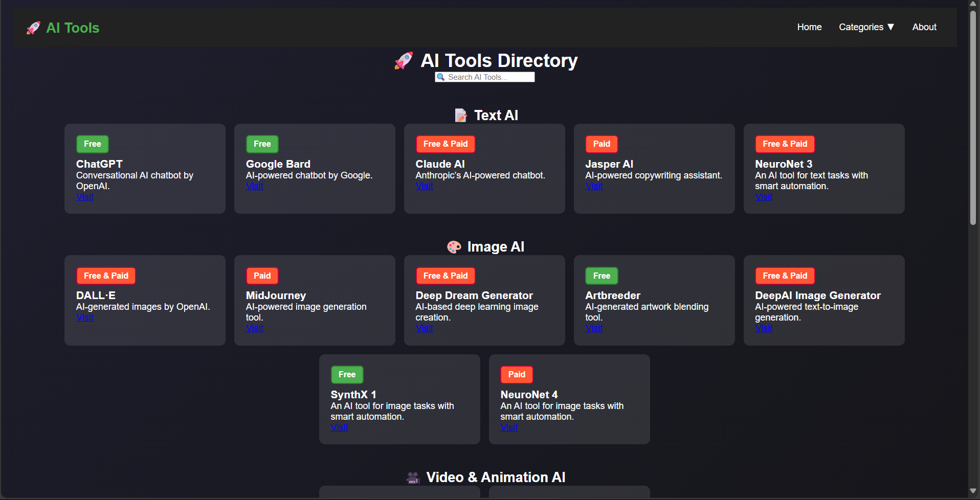Click the Free & Paid badge on DALL·E
The image size is (980, 500).
(x=106, y=276)
